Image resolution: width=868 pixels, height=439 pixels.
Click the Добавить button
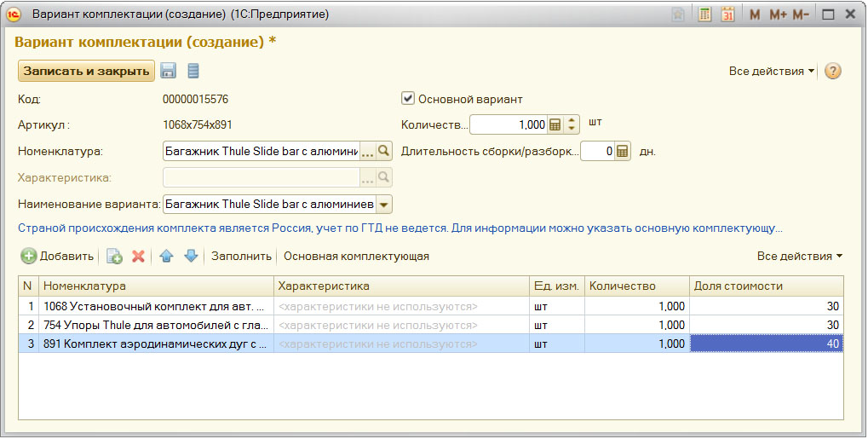point(57,256)
